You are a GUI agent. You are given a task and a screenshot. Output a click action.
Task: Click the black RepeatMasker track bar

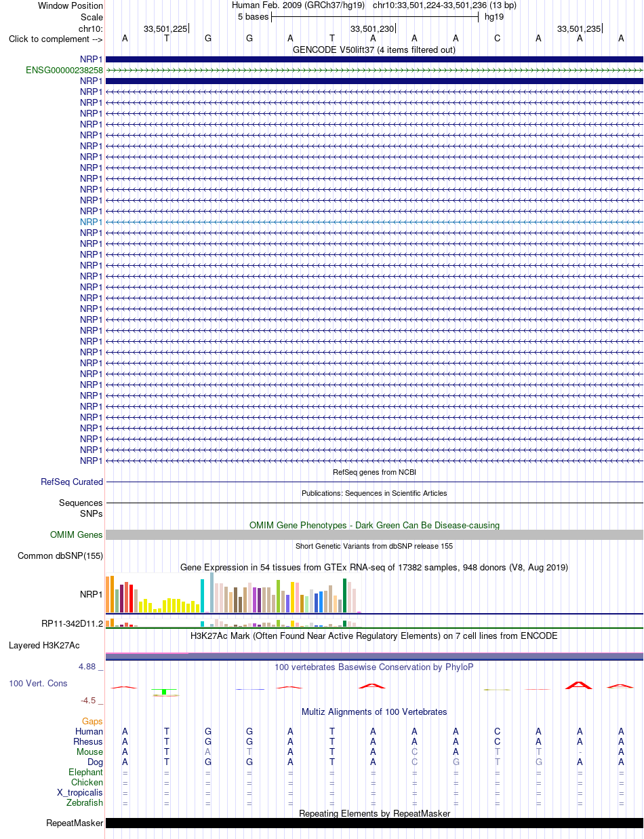[x=374, y=823]
